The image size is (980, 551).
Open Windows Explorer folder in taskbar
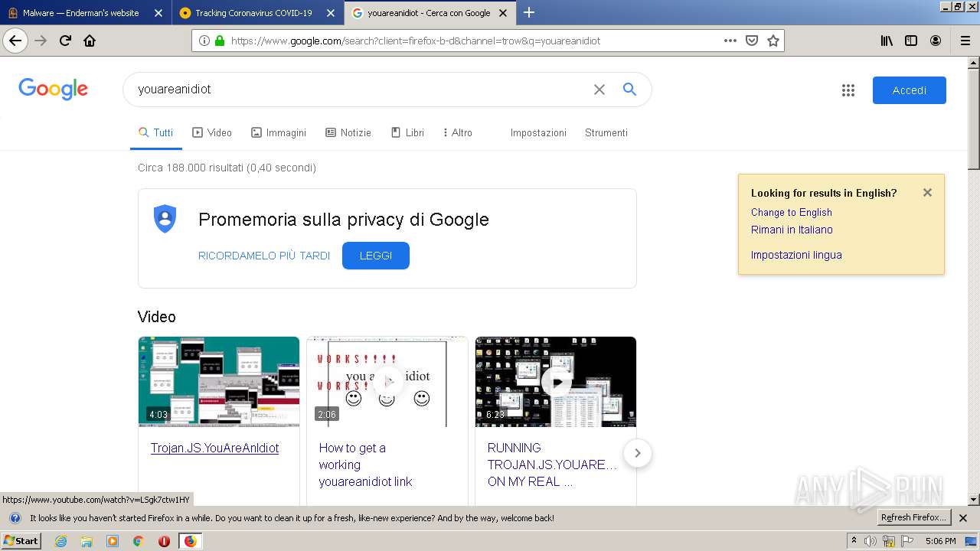coord(87,541)
